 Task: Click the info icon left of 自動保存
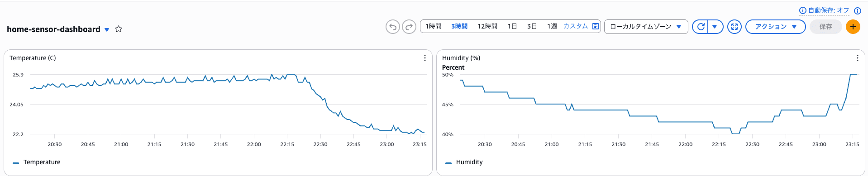[x=803, y=10]
